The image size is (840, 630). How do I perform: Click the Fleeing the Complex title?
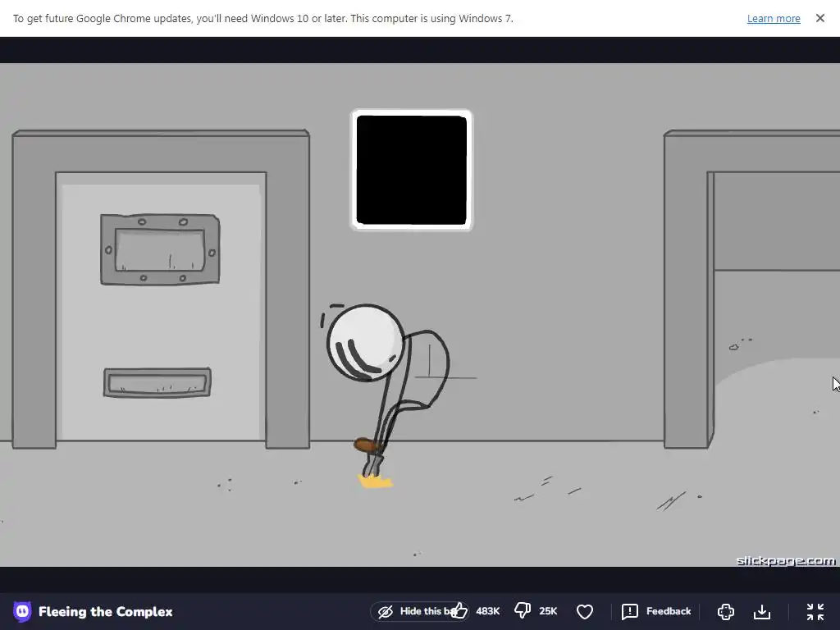[x=106, y=612]
